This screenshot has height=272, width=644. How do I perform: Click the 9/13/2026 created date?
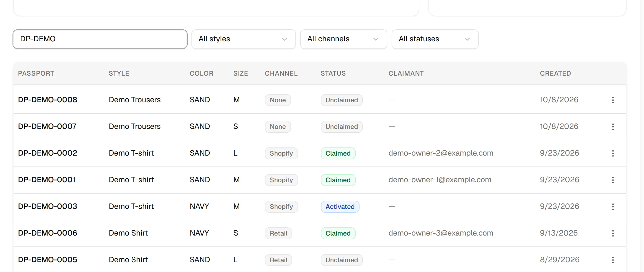559,233
